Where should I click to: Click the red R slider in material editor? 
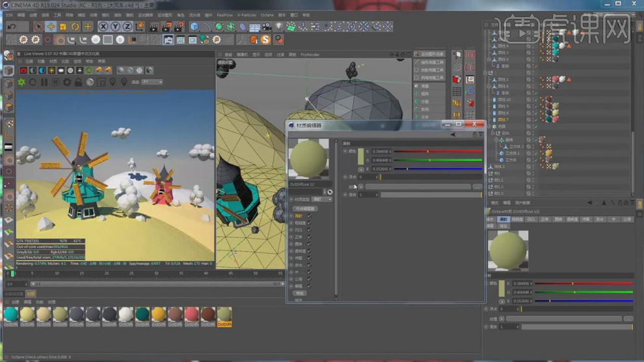[x=436, y=151]
